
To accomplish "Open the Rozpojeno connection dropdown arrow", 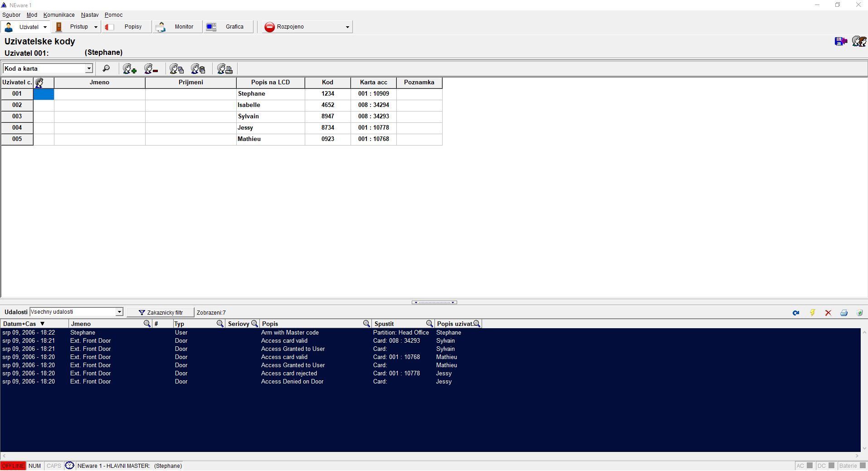I will coord(347,27).
